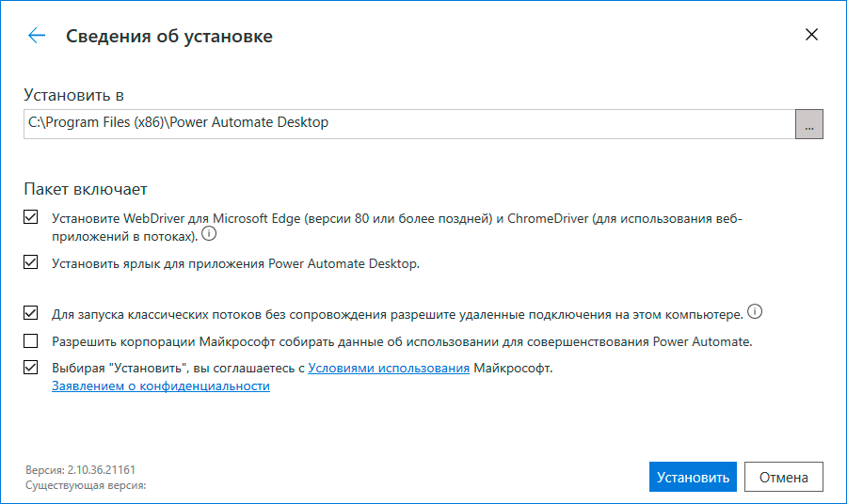This screenshot has height=504, width=847.
Task: Click the "Существующая версия" text
Action: point(87,485)
